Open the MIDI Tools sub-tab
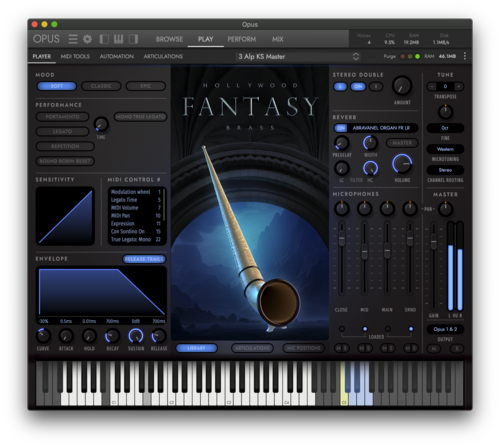This screenshot has height=447, width=500. (75, 57)
